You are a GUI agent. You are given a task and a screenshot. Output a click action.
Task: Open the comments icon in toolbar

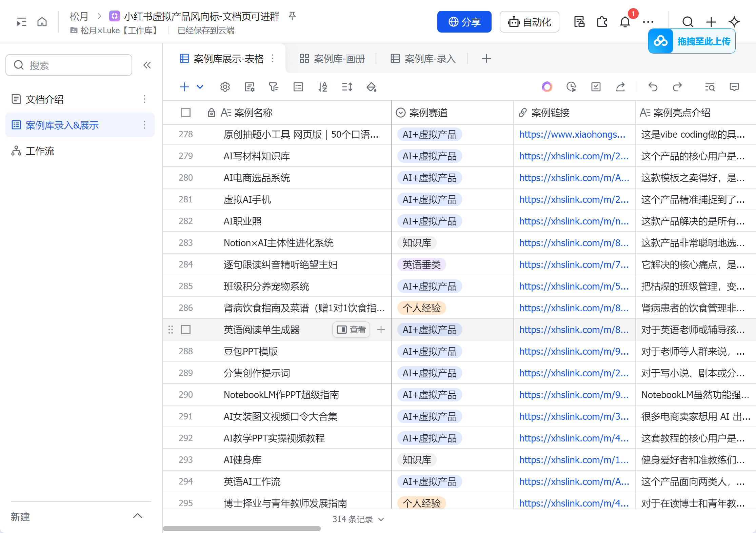tap(734, 87)
